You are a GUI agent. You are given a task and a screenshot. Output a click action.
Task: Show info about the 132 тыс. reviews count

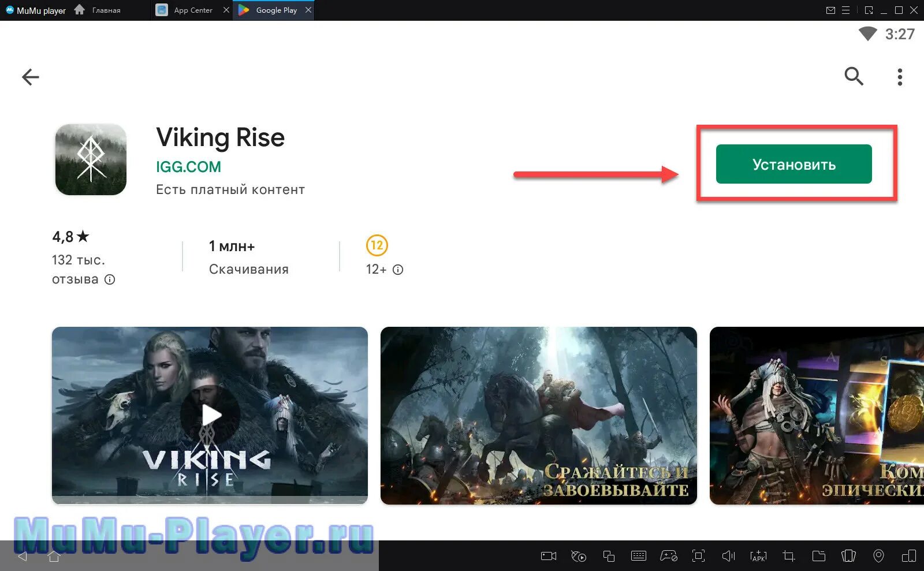pyautogui.click(x=110, y=279)
